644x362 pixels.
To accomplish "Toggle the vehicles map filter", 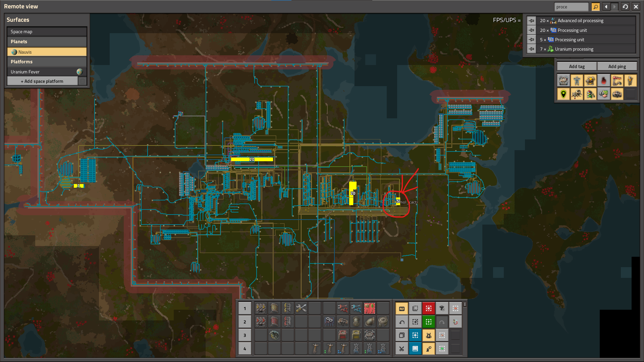I will pos(617,94).
